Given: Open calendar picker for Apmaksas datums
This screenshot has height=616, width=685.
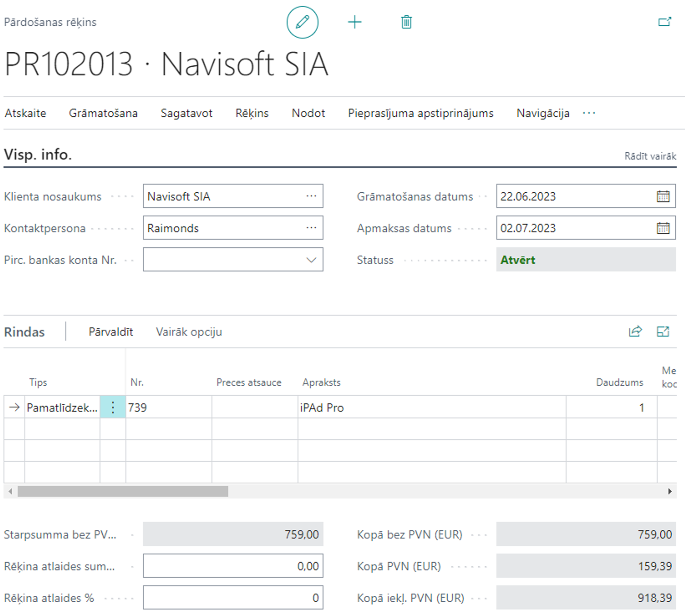Looking at the screenshot, I should [663, 228].
